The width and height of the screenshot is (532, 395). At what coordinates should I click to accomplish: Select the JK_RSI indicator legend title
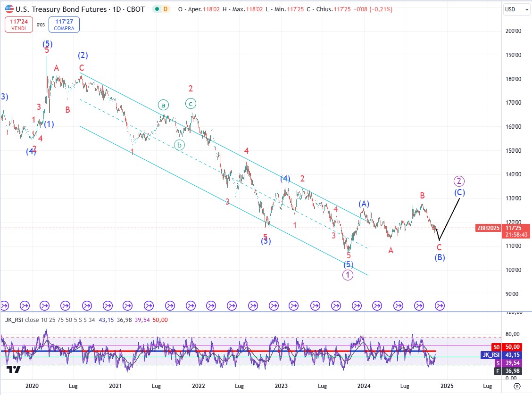coord(14,320)
